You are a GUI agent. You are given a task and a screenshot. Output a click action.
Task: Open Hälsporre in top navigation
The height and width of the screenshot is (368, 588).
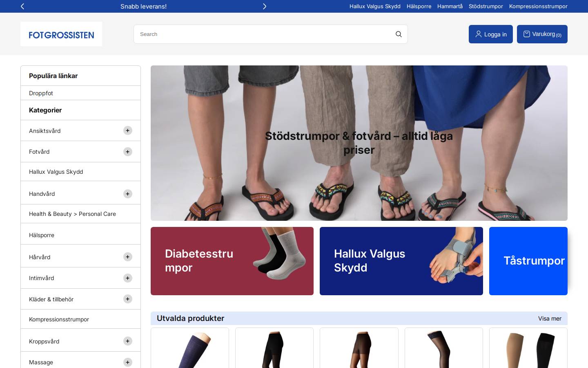[419, 6]
